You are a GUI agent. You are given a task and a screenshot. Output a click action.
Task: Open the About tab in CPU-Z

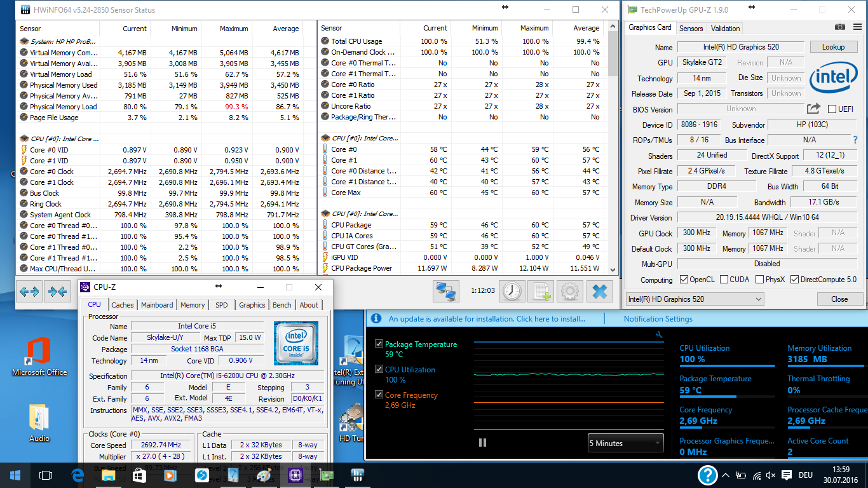tap(309, 305)
